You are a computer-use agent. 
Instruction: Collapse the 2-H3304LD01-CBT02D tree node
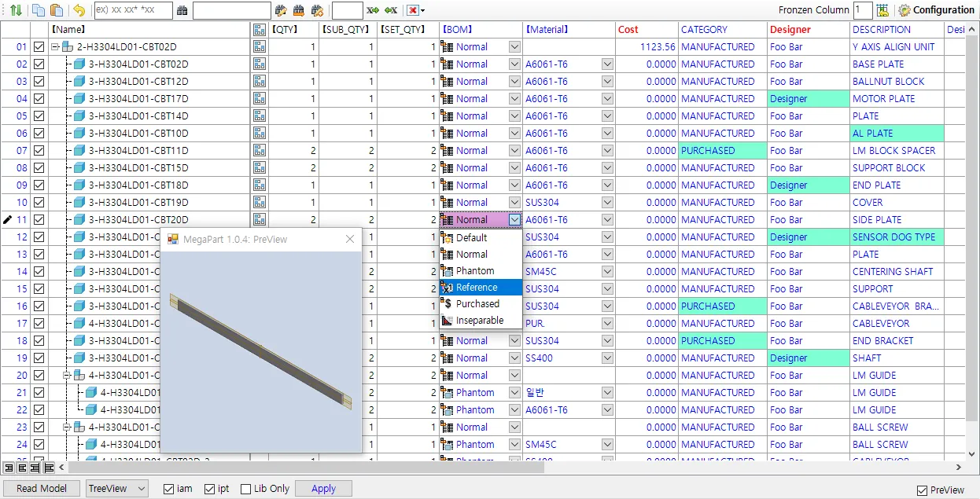click(x=55, y=46)
